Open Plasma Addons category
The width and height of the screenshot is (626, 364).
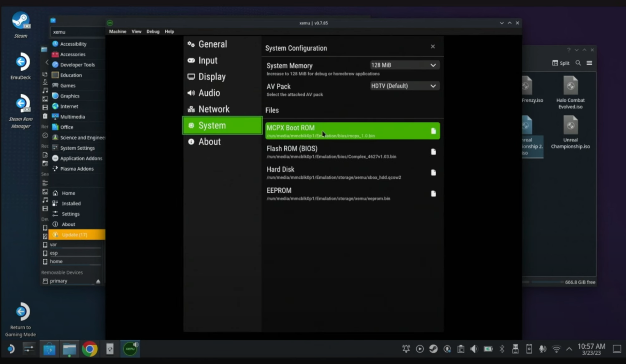[77, 169]
